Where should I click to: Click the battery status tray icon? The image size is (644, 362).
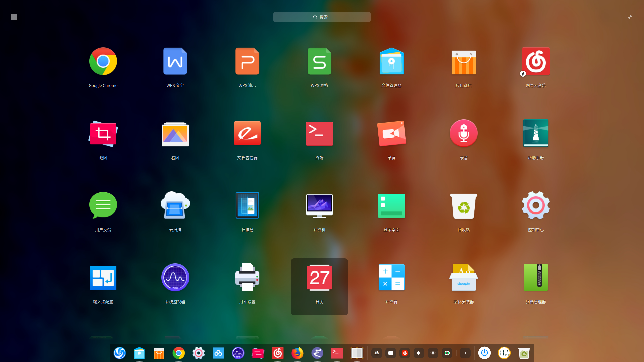pyautogui.click(x=447, y=353)
